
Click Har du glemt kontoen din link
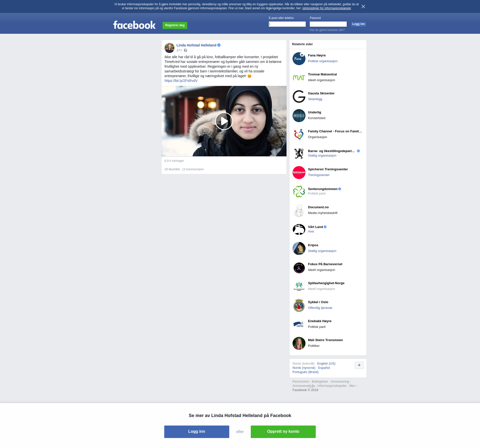[x=327, y=30]
